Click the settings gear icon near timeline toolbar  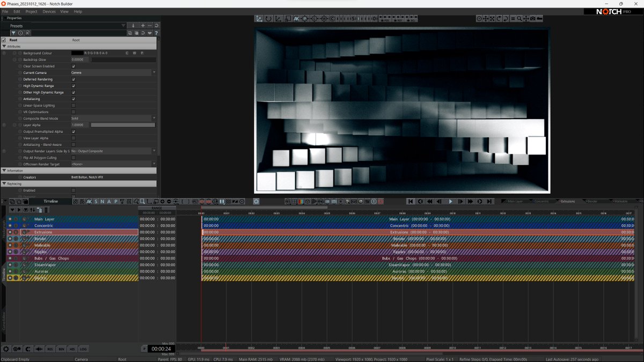256,201
